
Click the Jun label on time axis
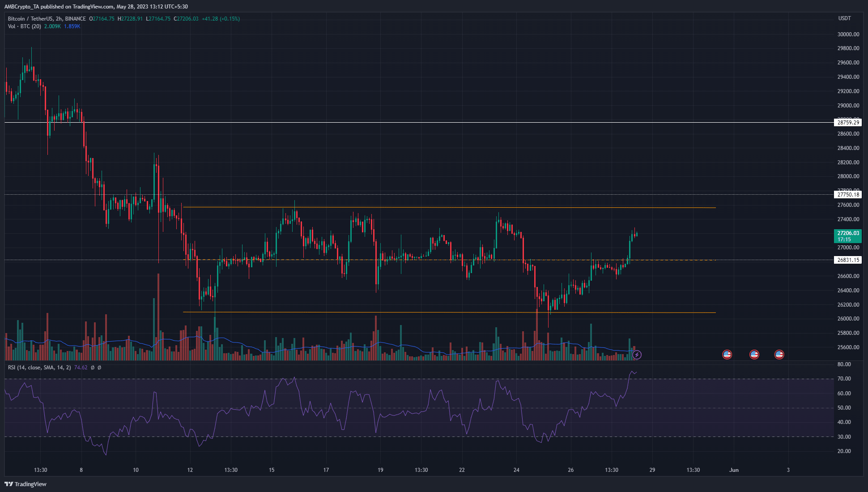[x=734, y=470]
